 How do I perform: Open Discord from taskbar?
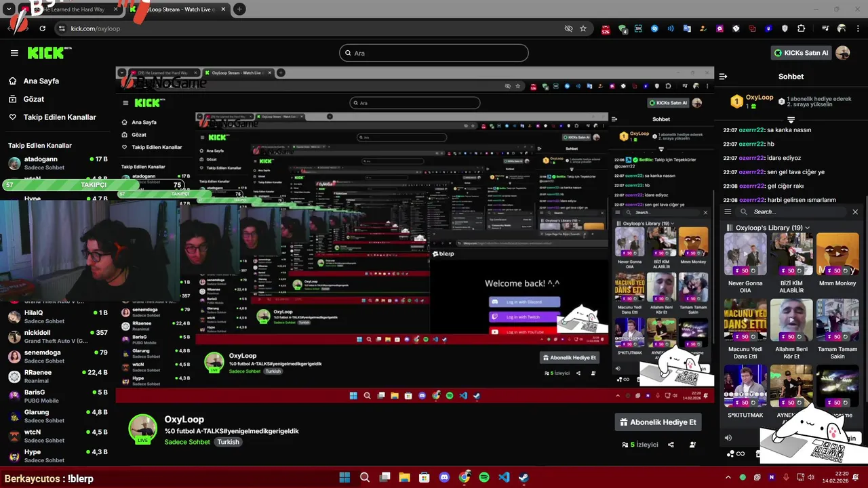(444, 477)
